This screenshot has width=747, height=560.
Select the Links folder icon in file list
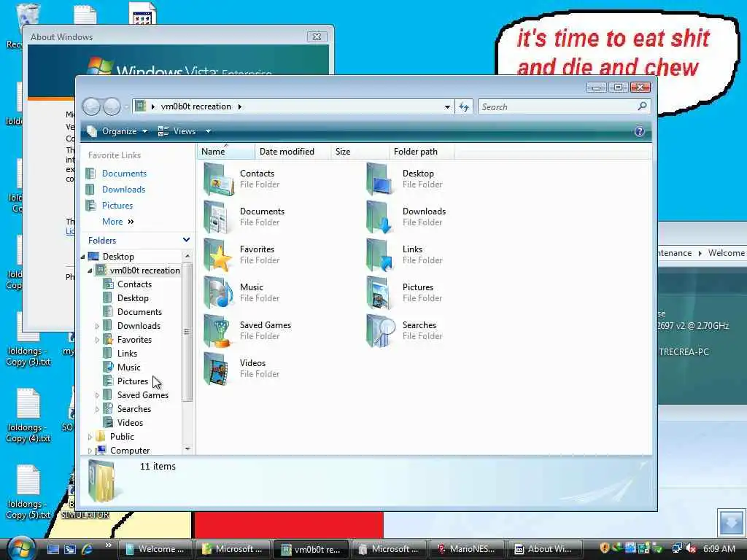(381, 254)
